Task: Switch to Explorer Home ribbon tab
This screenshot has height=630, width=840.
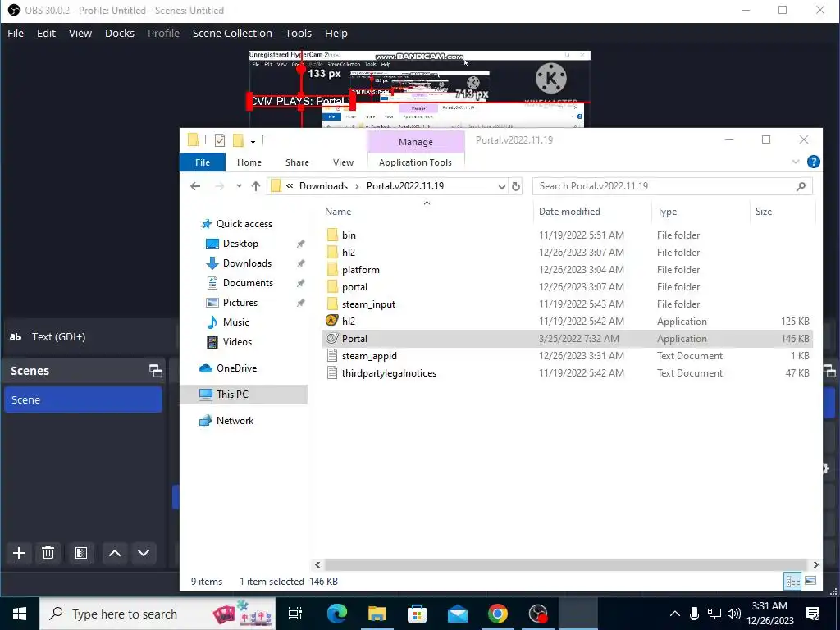Action: 249,162
